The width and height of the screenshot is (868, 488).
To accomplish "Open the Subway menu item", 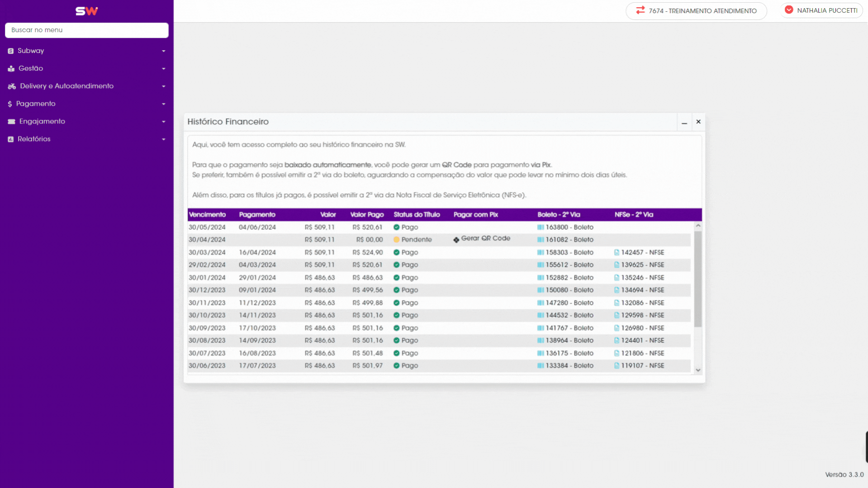I will click(x=86, y=51).
